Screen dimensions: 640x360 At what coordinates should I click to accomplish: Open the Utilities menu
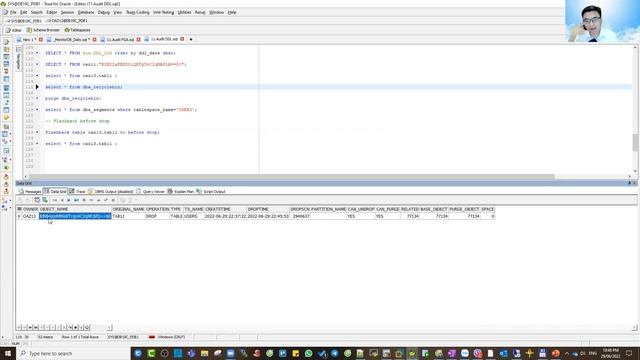184,12
